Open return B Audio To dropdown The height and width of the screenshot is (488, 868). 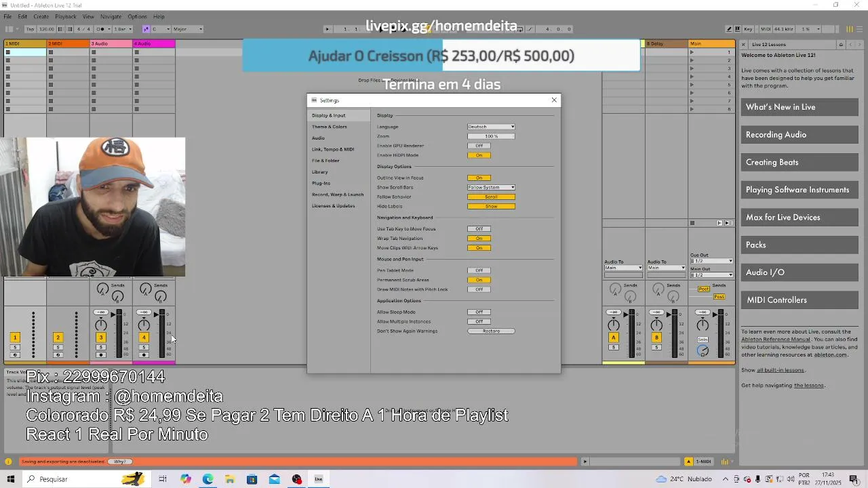pos(666,268)
